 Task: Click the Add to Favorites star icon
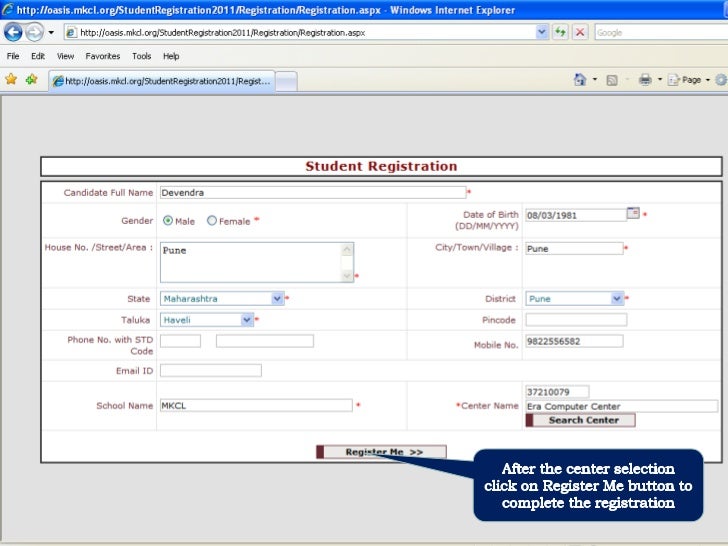pos(32,79)
